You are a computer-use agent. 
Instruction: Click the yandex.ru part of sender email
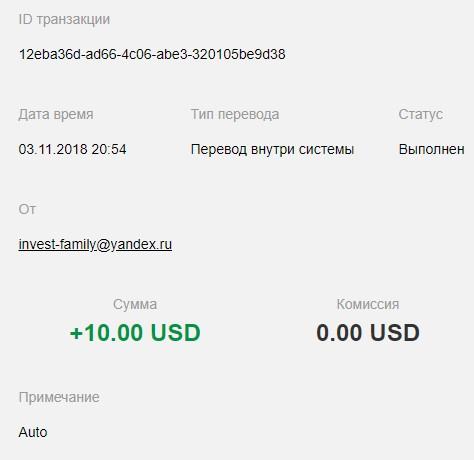click(x=141, y=245)
